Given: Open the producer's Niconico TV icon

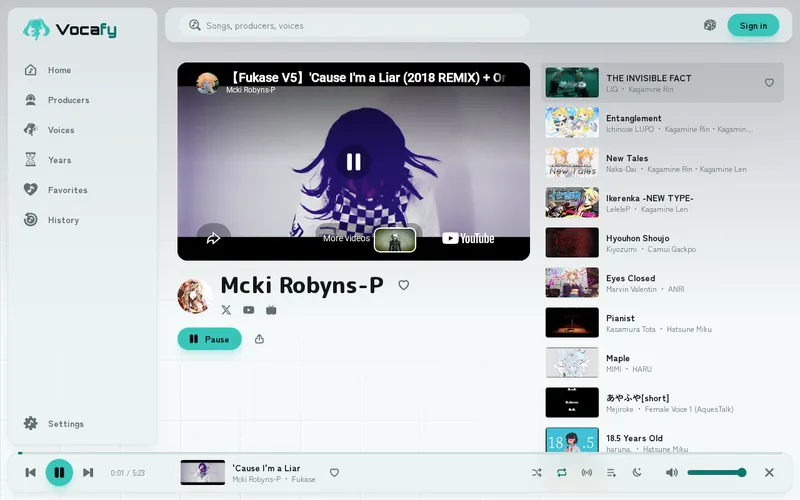Looking at the screenshot, I should (x=271, y=310).
